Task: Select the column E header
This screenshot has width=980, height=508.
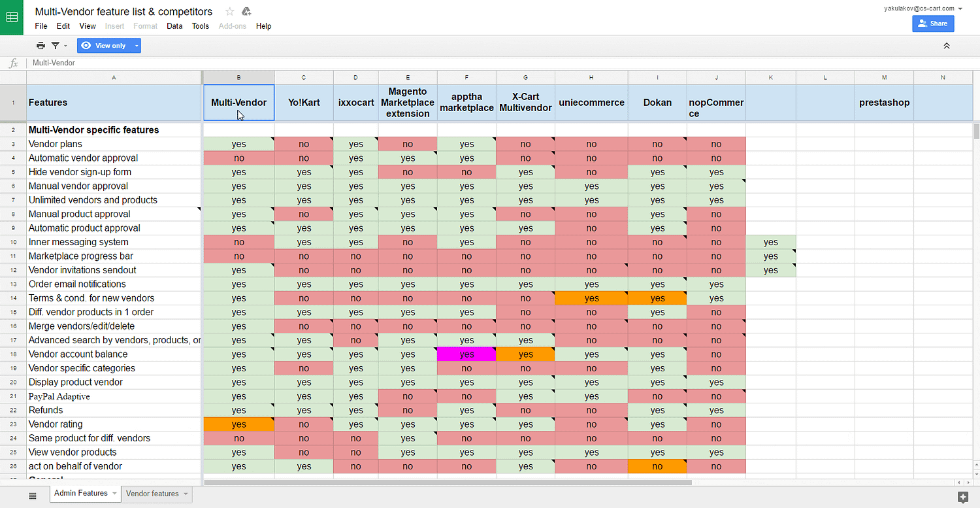Action: pos(408,78)
